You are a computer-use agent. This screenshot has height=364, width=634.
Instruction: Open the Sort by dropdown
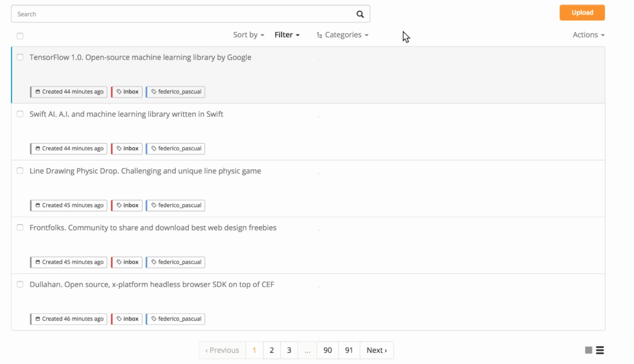pyautogui.click(x=248, y=35)
